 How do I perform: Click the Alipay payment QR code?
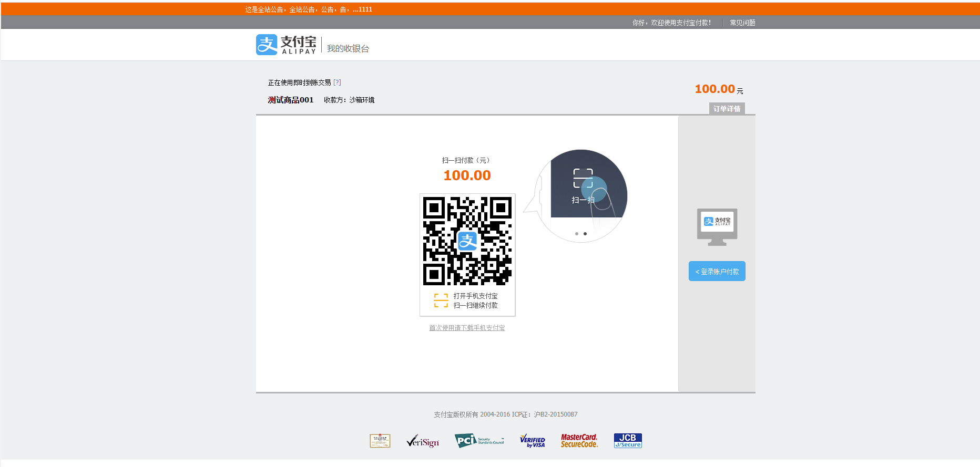pos(467,241)
